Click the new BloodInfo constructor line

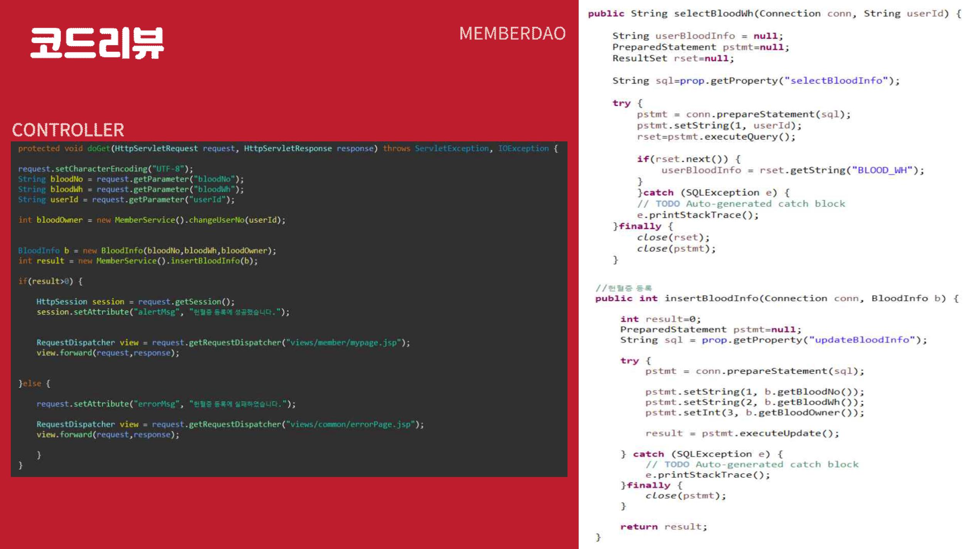tap(147, 251)
